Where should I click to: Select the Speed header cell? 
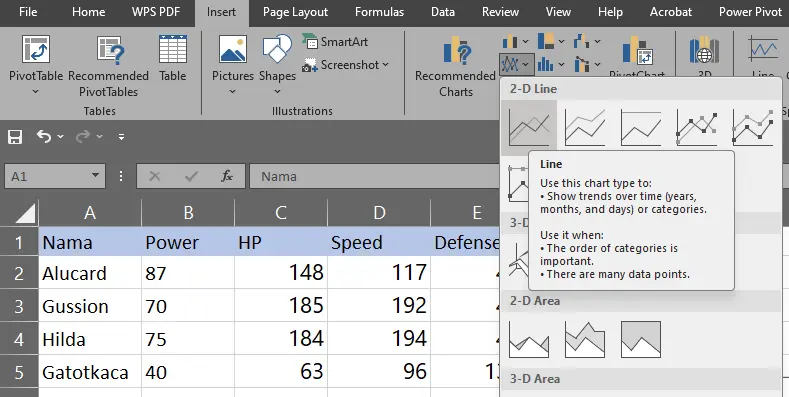pos(379,242)
